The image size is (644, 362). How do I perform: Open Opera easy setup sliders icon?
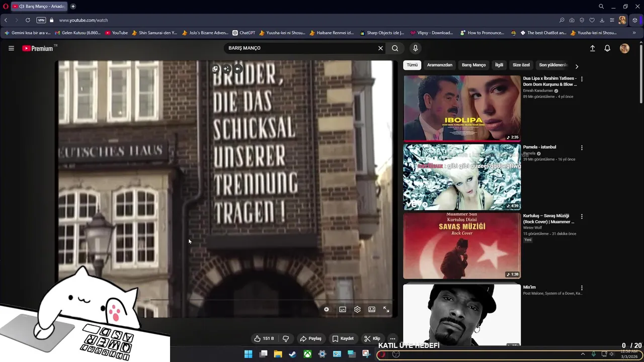tap(612, 20)
